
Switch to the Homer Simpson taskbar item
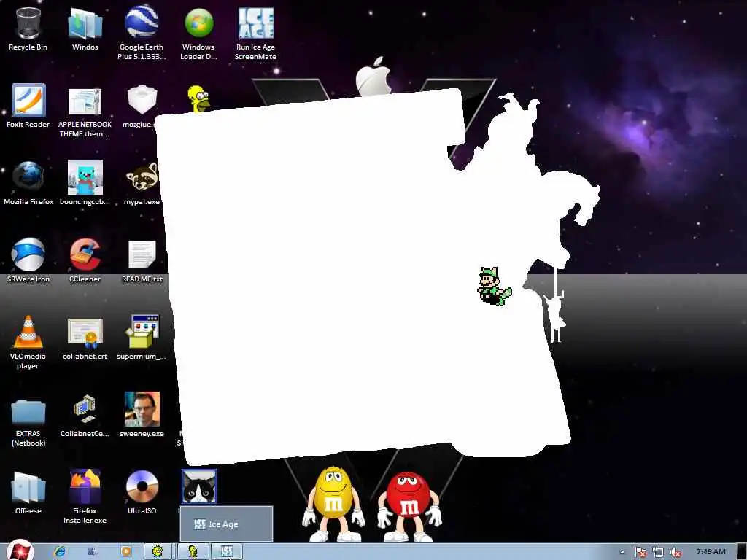coord(193,551)
